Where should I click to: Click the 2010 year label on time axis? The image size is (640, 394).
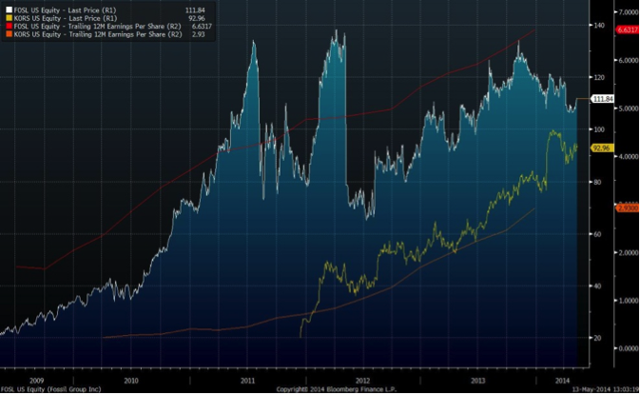coord(131,381)
